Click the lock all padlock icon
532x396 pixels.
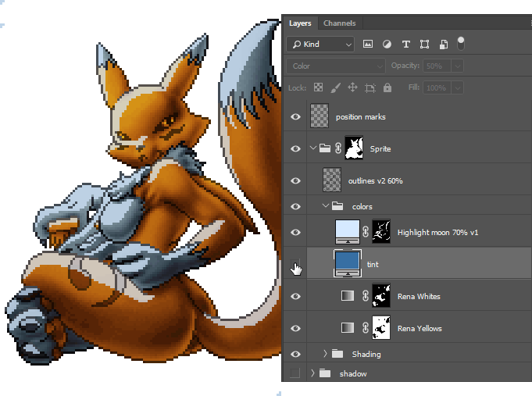tap(388, 87)
